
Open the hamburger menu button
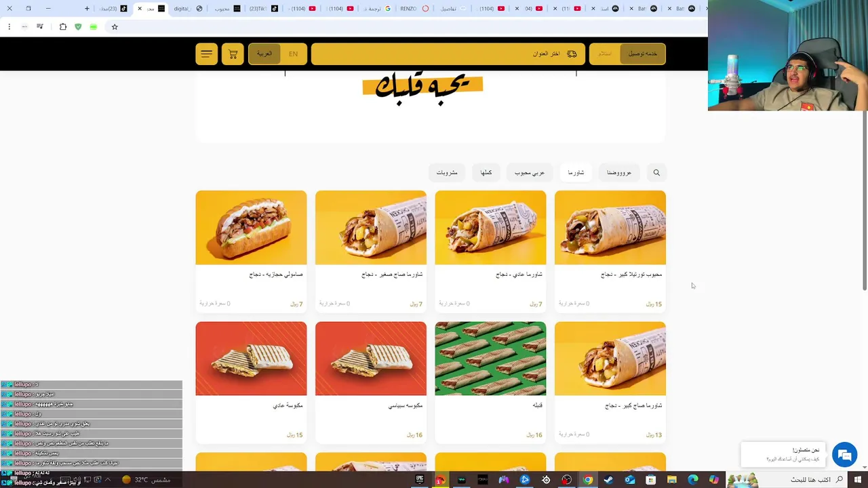point(207,54)
